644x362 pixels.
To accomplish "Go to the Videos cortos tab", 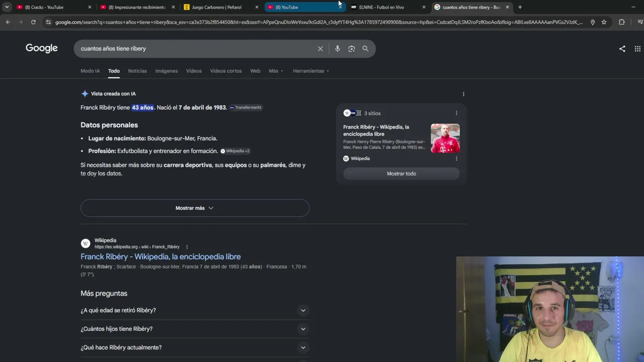I will (x=226, y=71).
